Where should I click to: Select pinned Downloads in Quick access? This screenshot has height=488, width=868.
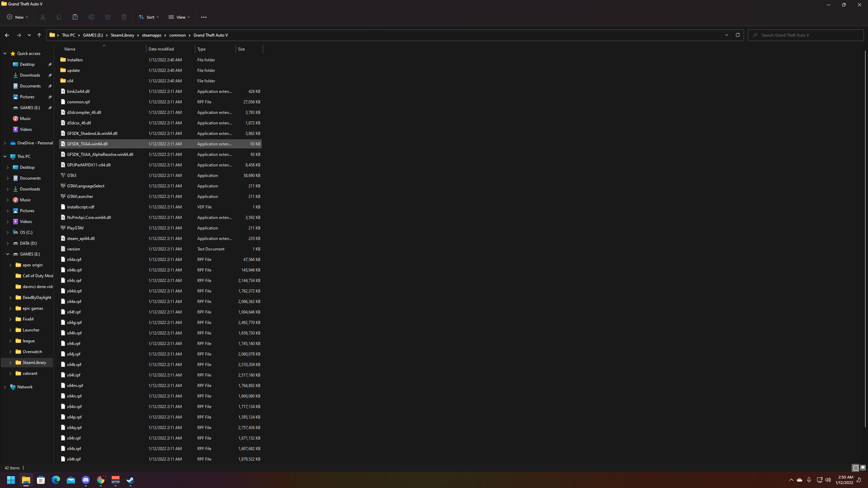coord(30,75)
